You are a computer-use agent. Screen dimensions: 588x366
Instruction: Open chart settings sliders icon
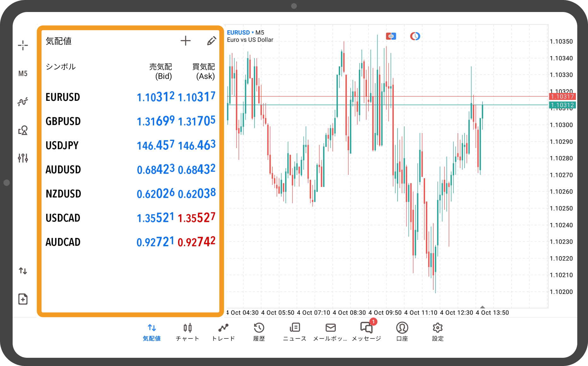tap(23, 158)
